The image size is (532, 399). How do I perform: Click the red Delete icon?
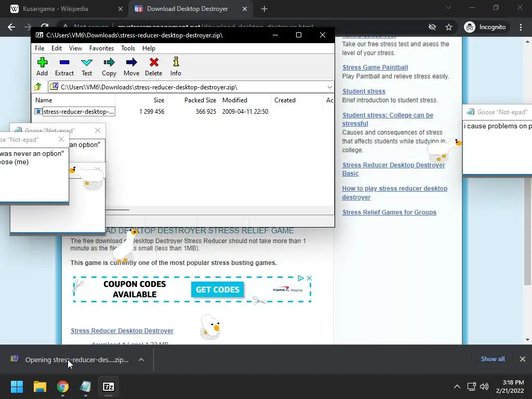154,66
